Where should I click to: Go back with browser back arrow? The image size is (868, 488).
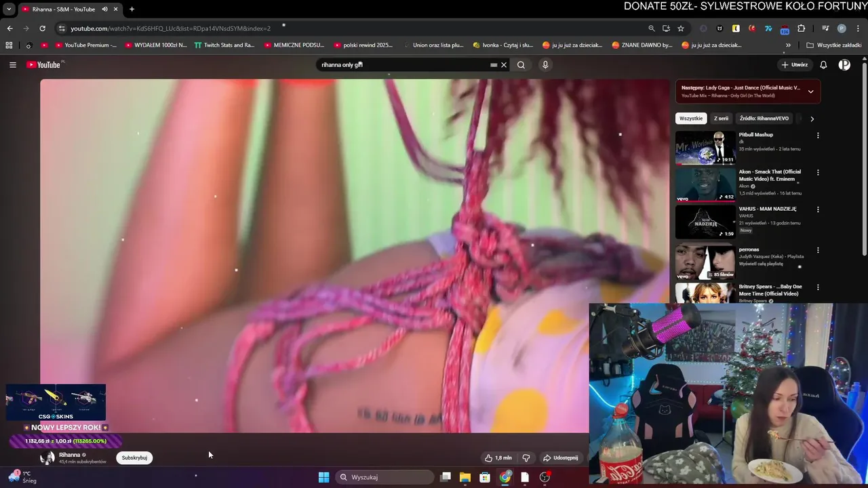tap(9, 28)
